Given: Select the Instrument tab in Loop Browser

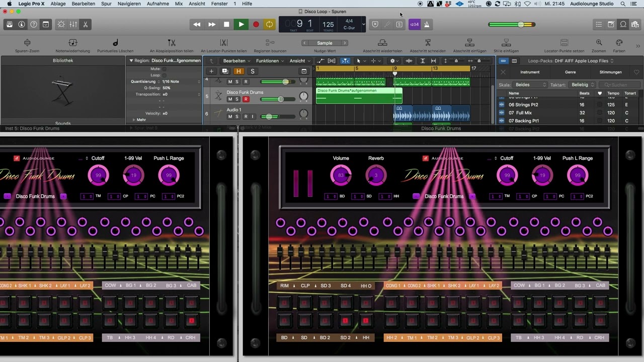Looking at the screenshot, I should click(530, 72).
